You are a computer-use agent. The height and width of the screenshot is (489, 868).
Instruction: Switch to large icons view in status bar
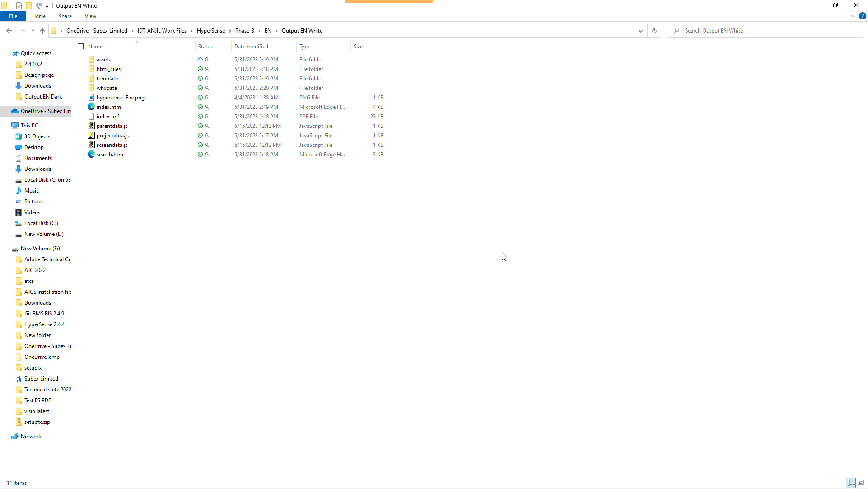coord(861,483)
